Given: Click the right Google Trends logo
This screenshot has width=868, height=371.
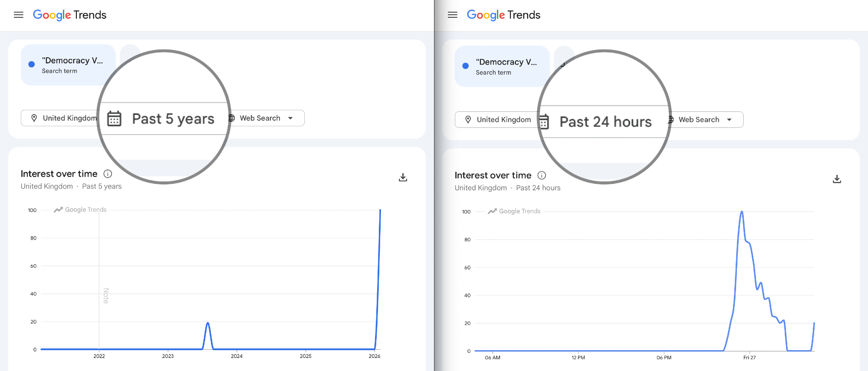Looking at the screenshot, I should click(x=503, y=15).
